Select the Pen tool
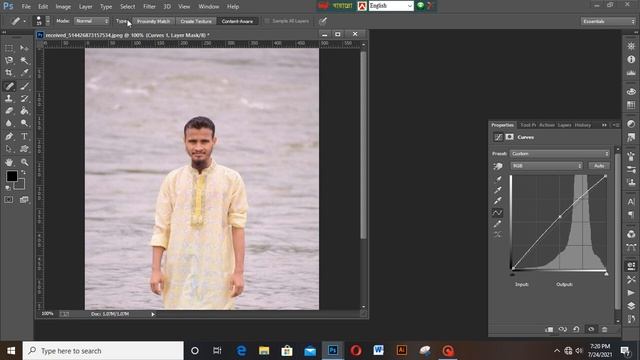 tap(9, 136)
